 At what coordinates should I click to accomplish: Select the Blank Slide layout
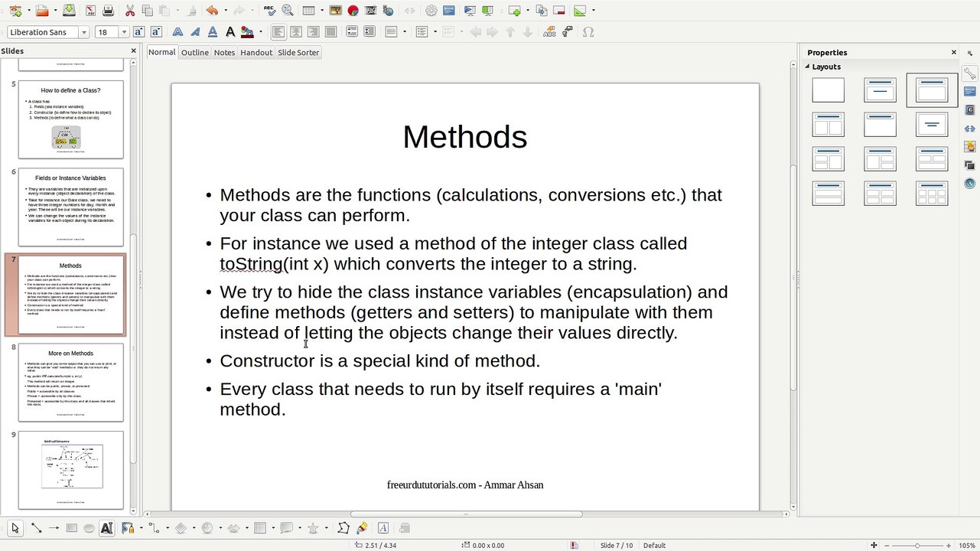(829, 90)
